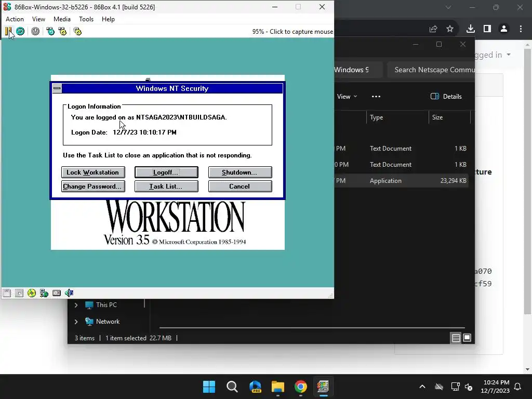
Task: Open the Help menu in 86Box
Action: click(x=108, y=19)
